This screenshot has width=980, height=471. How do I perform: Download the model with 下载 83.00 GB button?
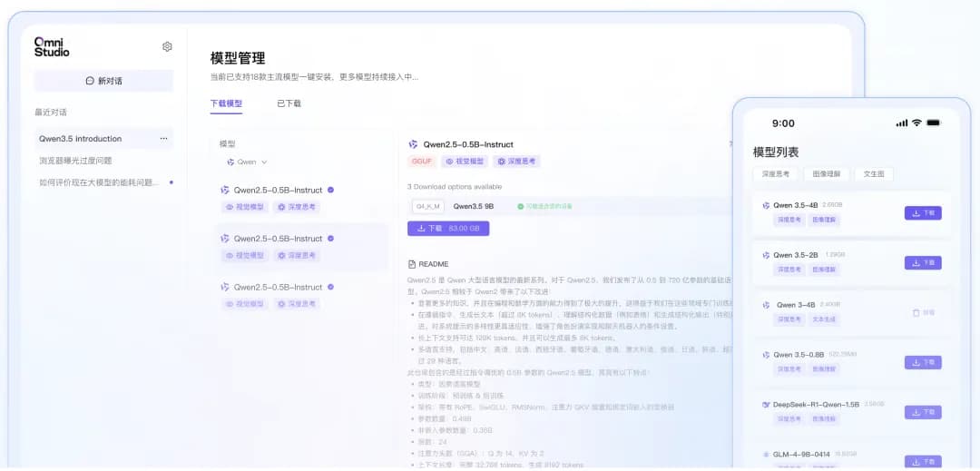pos(448,229)
